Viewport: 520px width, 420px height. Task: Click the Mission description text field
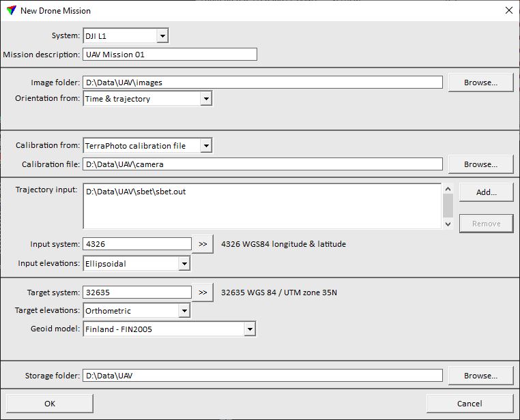[169, 55]
